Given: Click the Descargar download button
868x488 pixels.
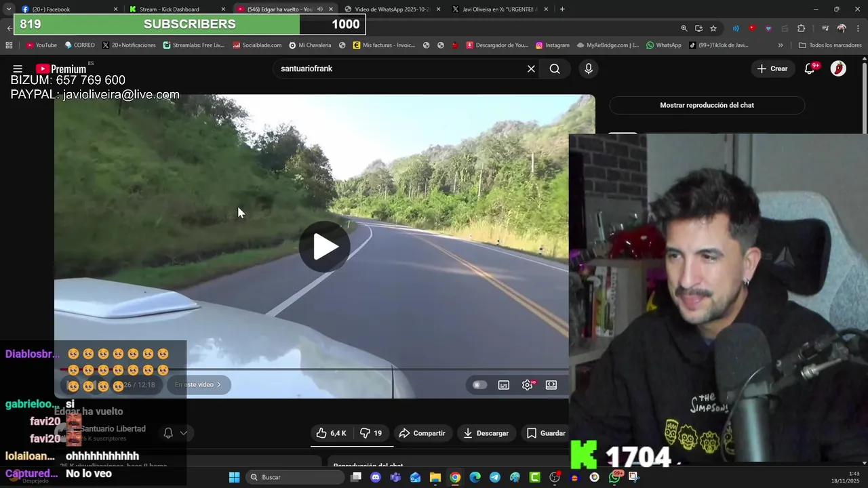Looking at the screenshot, I should tap(486, 433).
